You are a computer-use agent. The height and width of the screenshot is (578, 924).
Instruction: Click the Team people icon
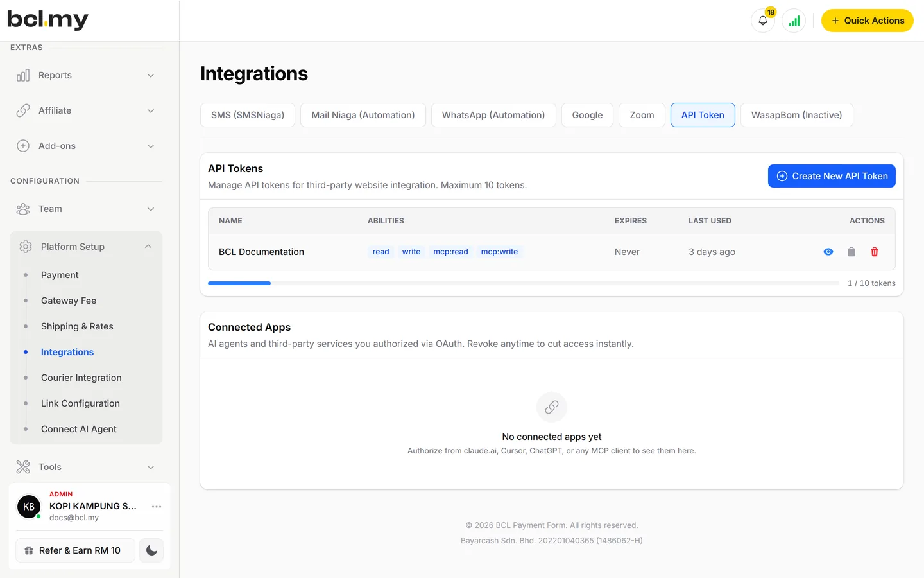click(x=23, y=209)
